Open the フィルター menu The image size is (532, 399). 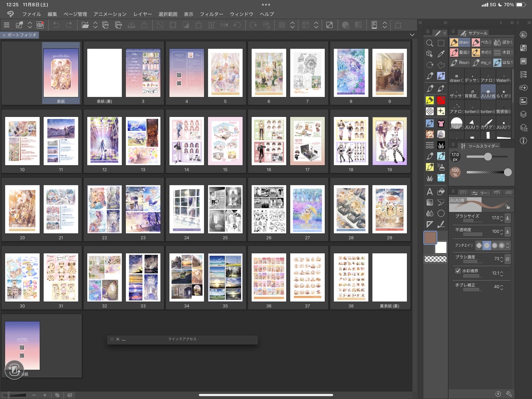(211, 14)
